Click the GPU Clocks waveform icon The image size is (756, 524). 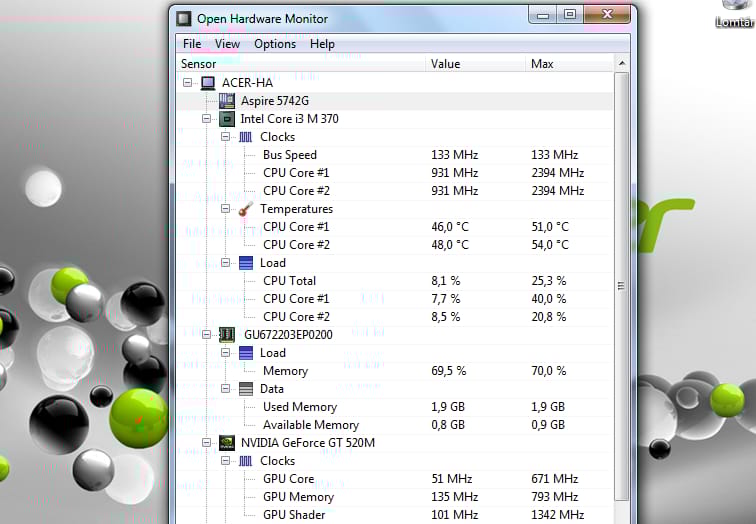[245, 461]
